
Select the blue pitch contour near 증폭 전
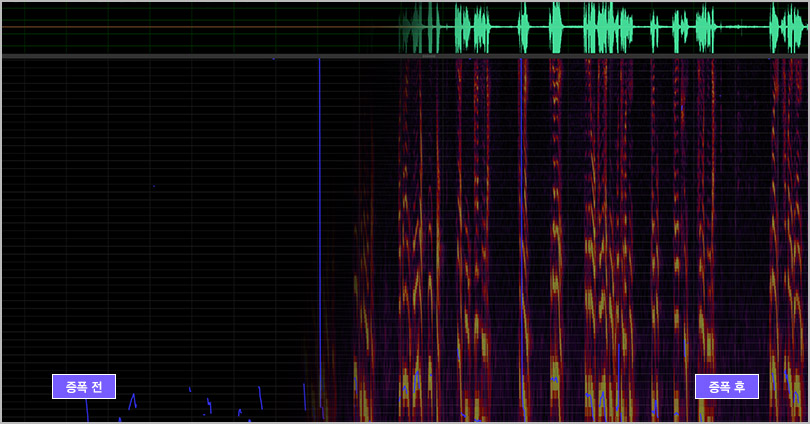(x=132, y=401)
